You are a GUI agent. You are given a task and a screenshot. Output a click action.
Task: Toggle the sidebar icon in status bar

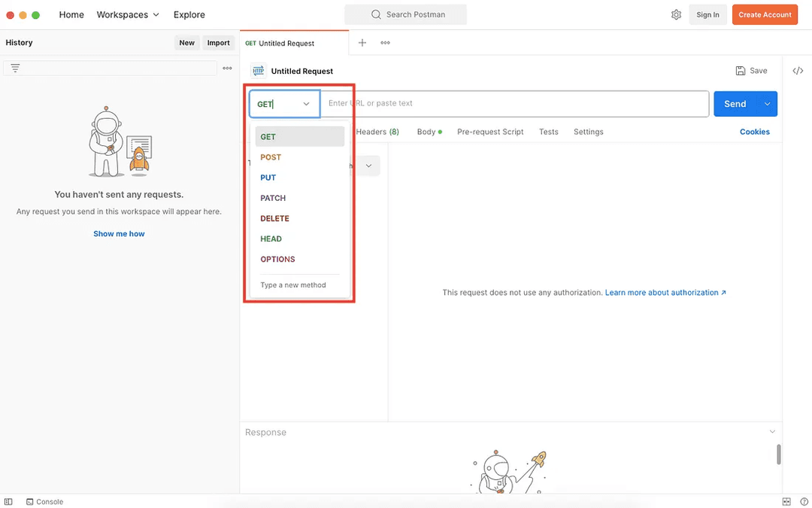click(8, 501)
